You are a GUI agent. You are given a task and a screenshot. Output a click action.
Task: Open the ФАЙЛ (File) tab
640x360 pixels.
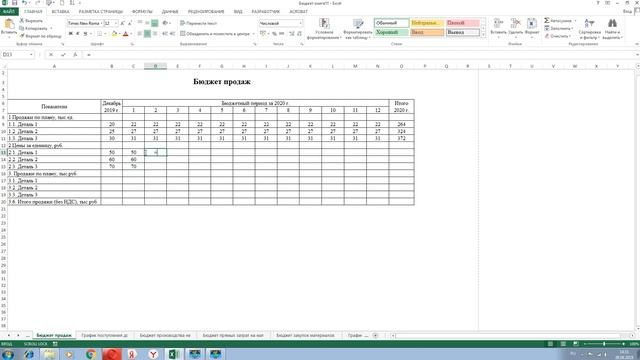9,11
